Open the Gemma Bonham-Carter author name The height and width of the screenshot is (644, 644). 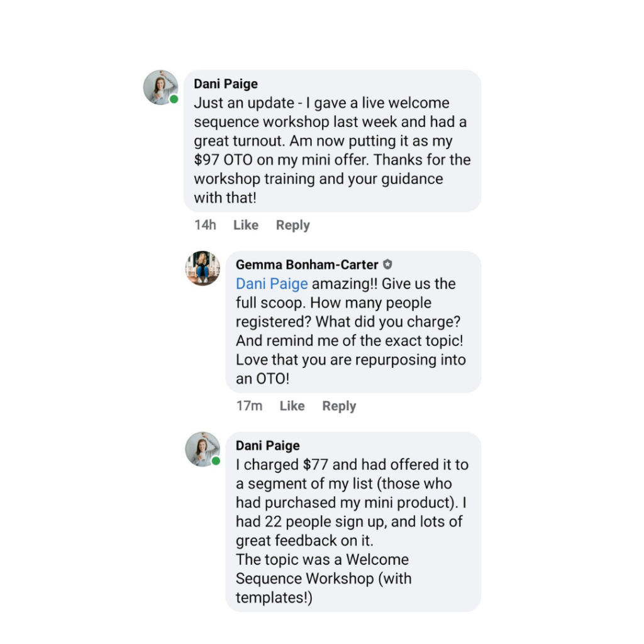click(307, 265)
